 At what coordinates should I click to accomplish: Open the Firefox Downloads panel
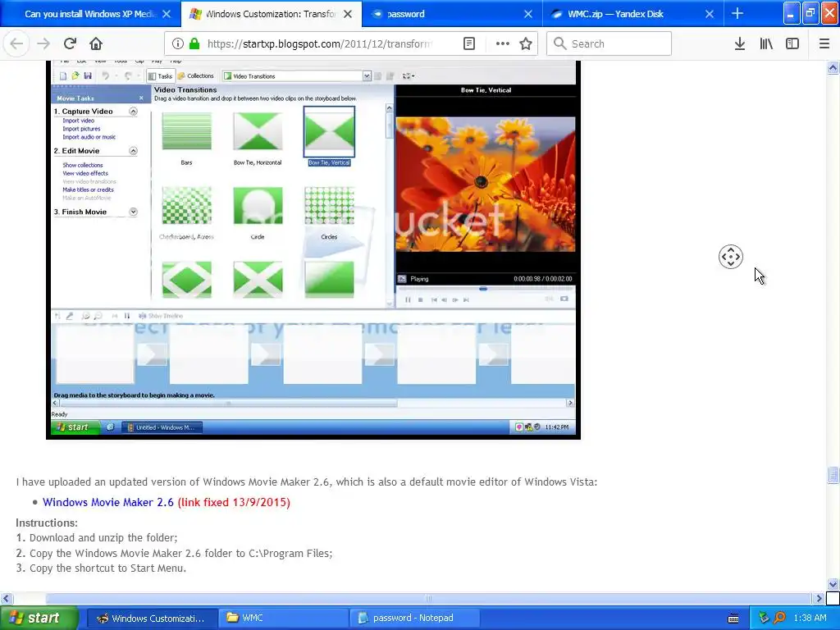(x=739, y=43)
